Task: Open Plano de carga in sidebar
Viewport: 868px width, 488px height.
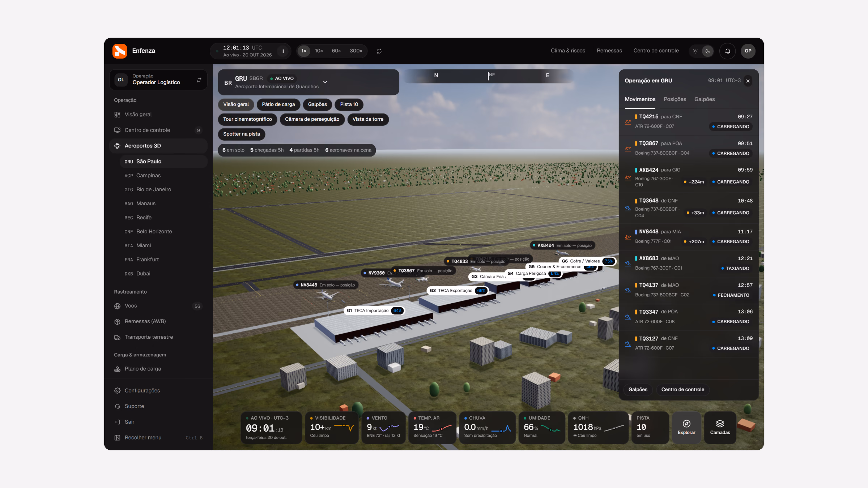Action: point(158,369)
